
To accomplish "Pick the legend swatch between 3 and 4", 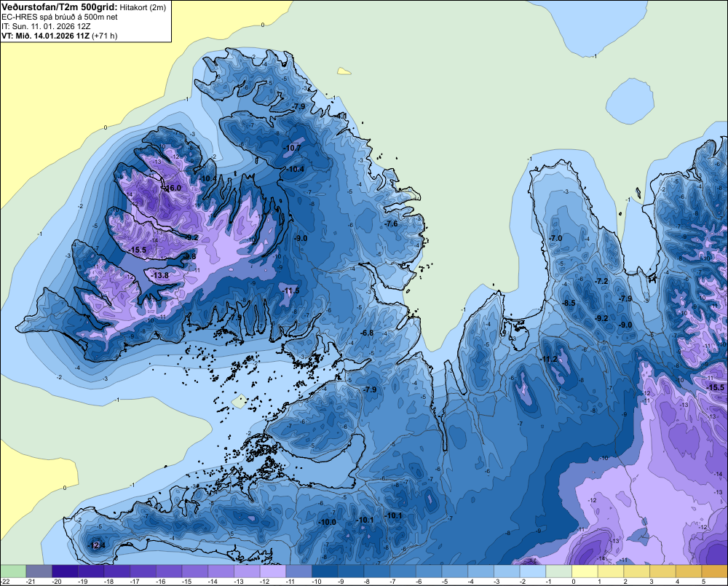I will tap(662, 571).
